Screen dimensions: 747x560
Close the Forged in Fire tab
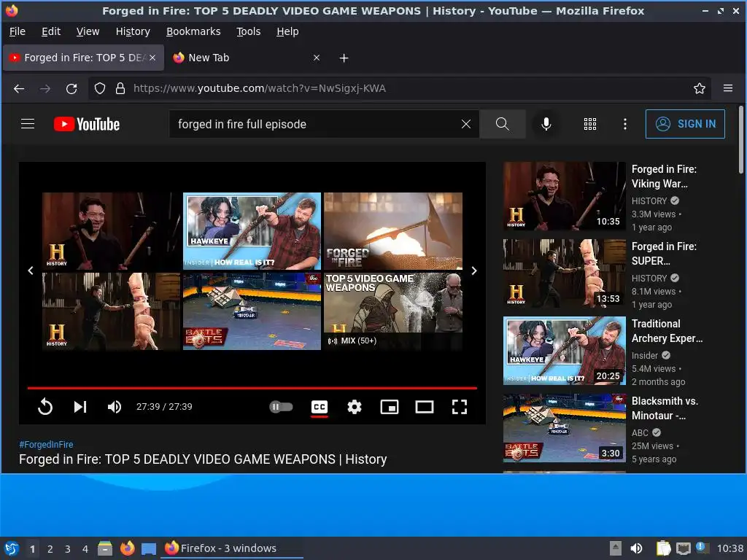[152, 58]
